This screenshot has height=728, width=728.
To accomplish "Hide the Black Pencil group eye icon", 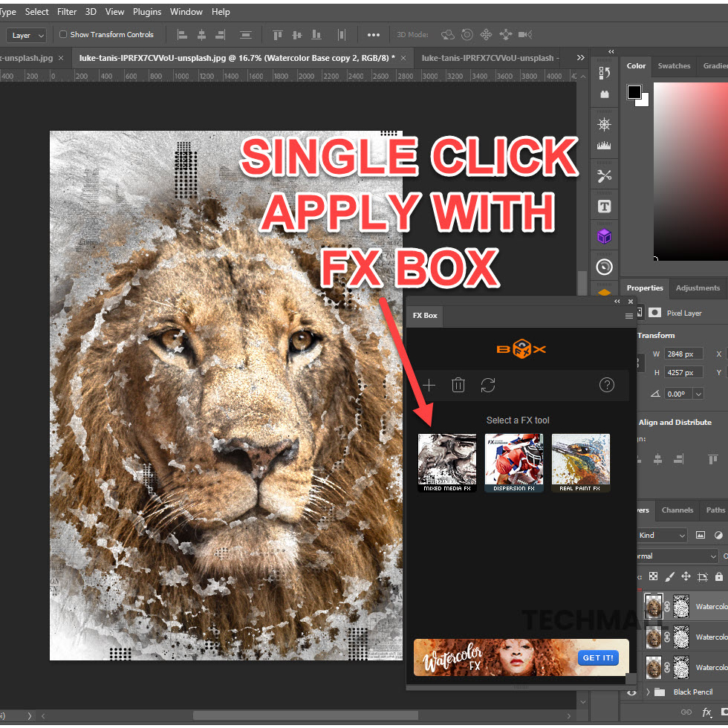I will coord(632,692).
